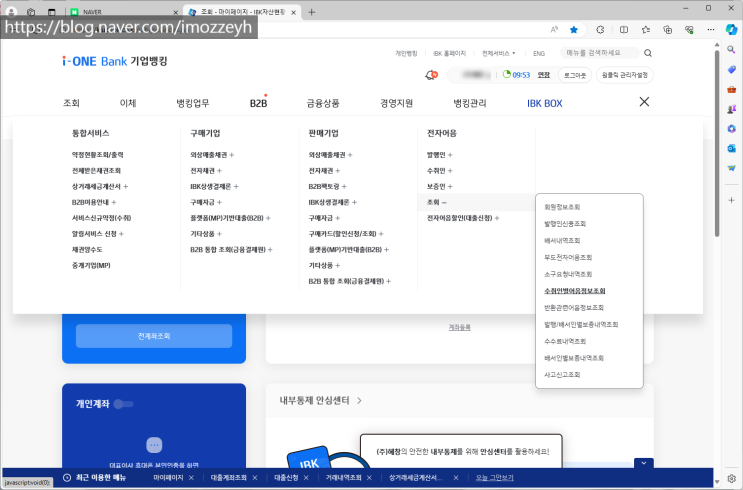Click the i-ONE Bank 기업뱅킹 logo

pyautogui.click(x=115, y=61)
